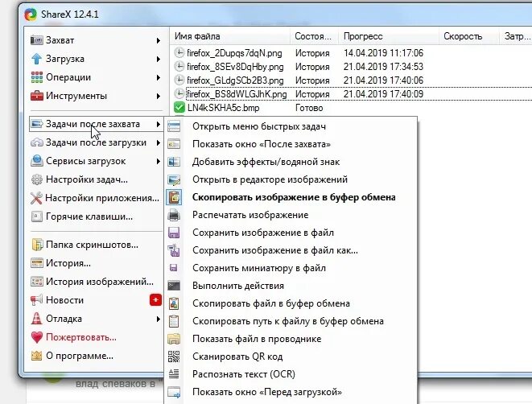Select the firefox_8SEv8DqHby.png row
The width and height of the screenshot is (532, 404).
click(x=351, y=67)
